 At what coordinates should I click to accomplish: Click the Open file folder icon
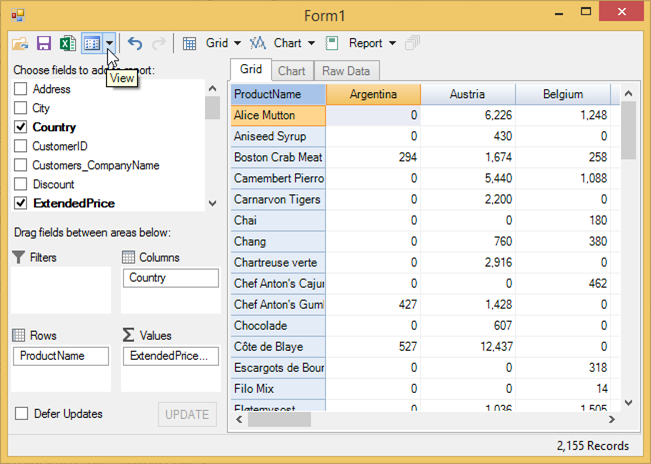[20, 44]
